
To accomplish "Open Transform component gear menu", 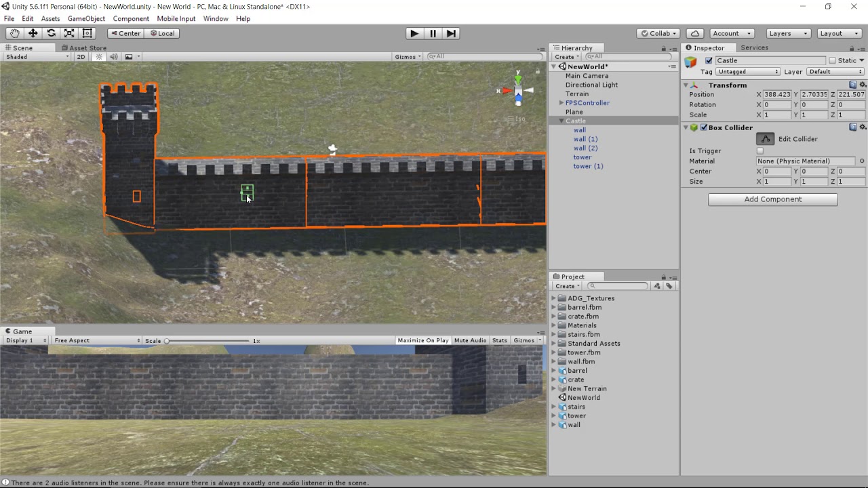I will click(863, 85).
